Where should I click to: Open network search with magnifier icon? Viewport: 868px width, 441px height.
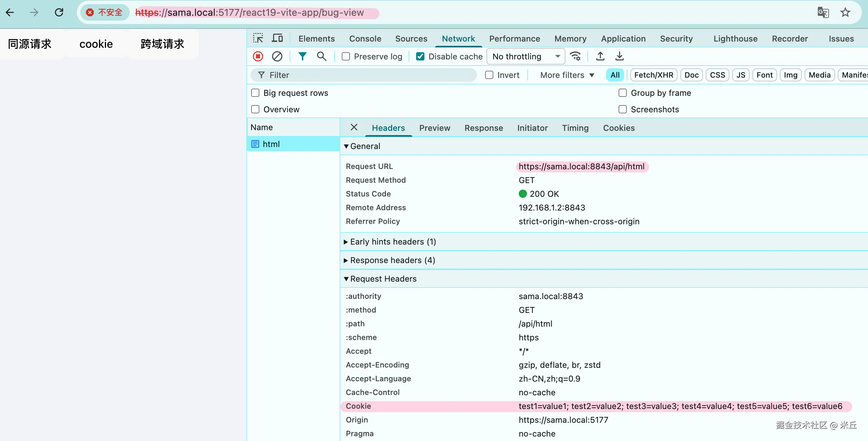(x=321, y=56)
